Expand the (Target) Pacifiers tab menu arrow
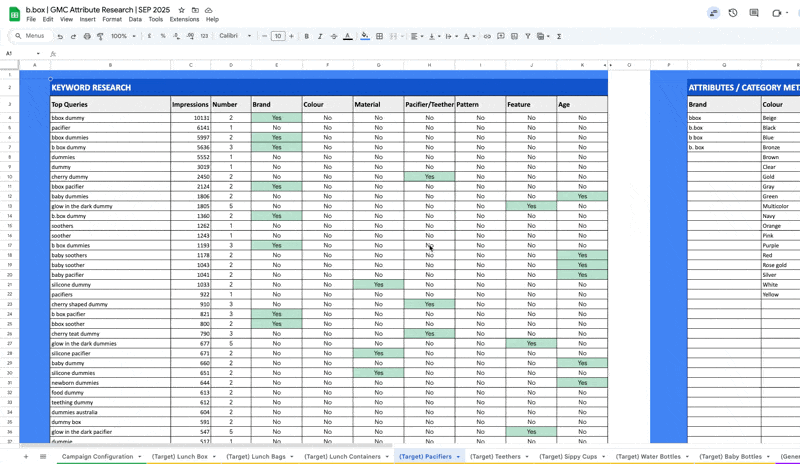The width and height of the screenshot is (800, 464). [459, 457]
